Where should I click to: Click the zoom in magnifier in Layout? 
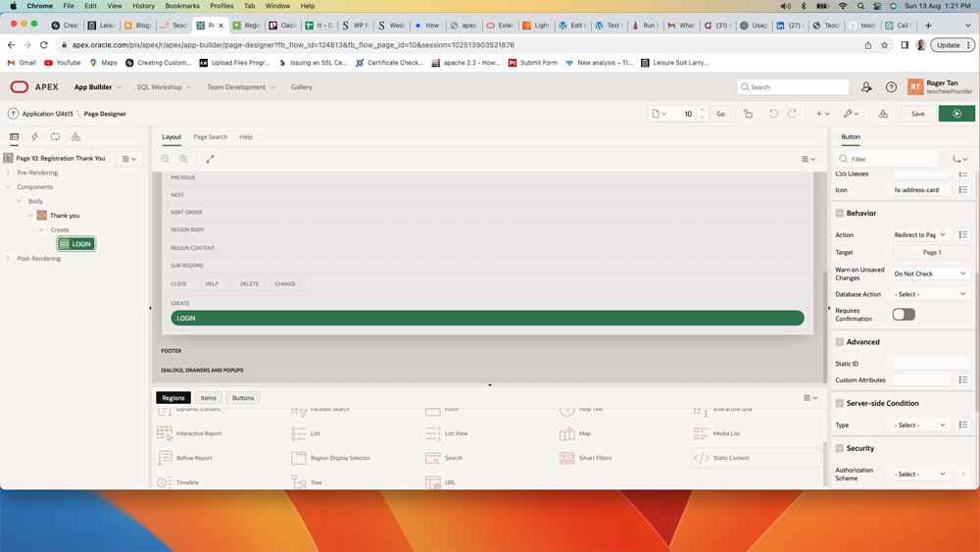pos(184,160)
